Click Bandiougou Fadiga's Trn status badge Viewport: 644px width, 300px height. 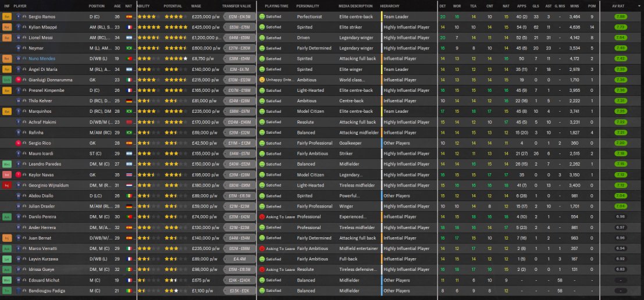click(x=7, y=291)
